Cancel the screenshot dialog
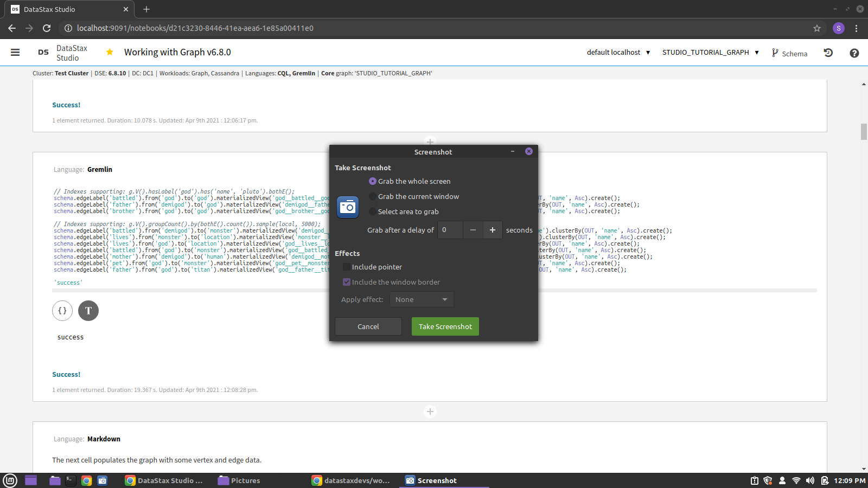 [x=368, y=326]
